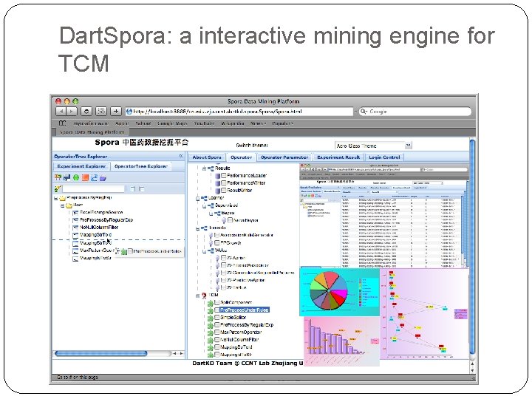
Task: Open the Popular bookmarks menu
Action: pyautogui.click(x=282, y=123)
